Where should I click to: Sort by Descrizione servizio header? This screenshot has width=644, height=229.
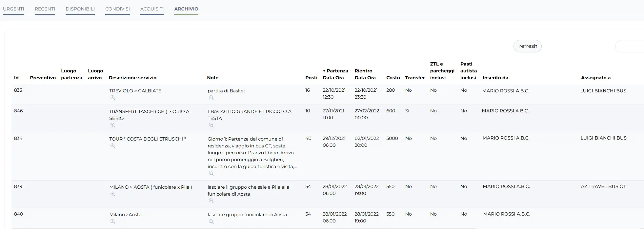132,78
